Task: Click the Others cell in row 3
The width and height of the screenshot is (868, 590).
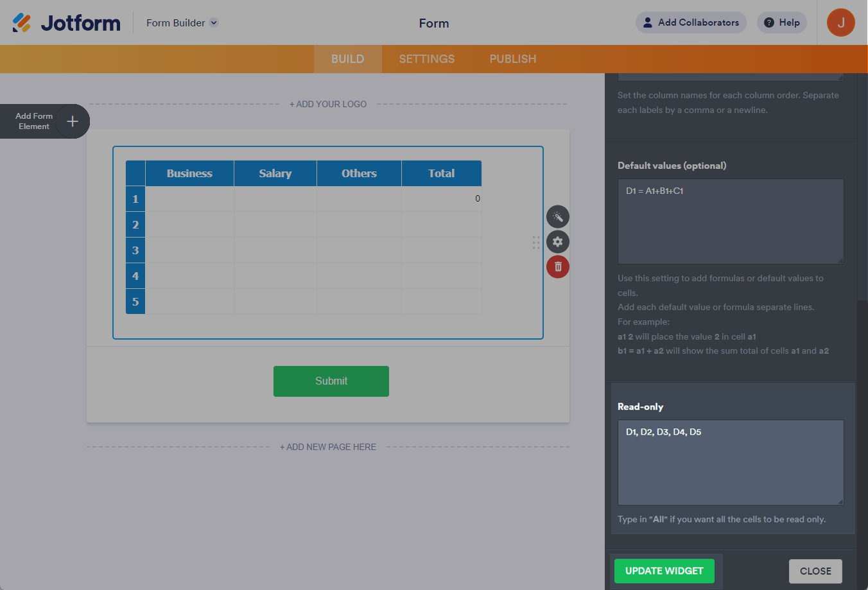Action: [359, 250]
